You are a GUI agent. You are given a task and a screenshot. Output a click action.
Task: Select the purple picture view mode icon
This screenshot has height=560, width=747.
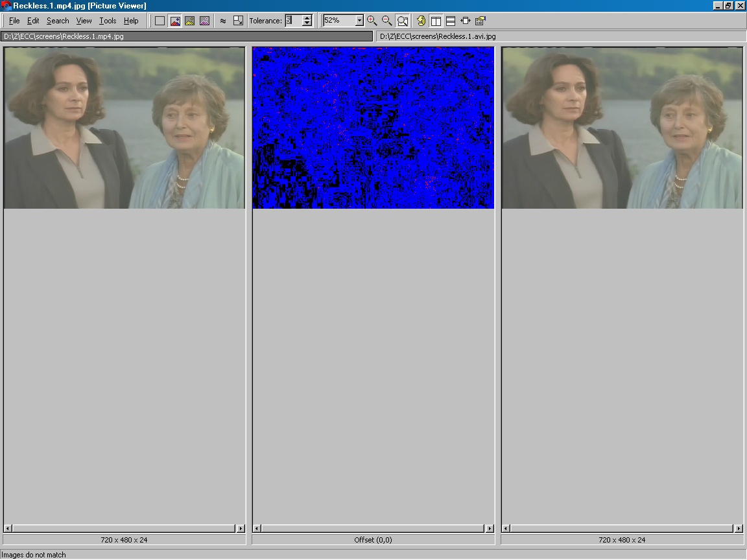pyautogui.click(x=204, y=21)
